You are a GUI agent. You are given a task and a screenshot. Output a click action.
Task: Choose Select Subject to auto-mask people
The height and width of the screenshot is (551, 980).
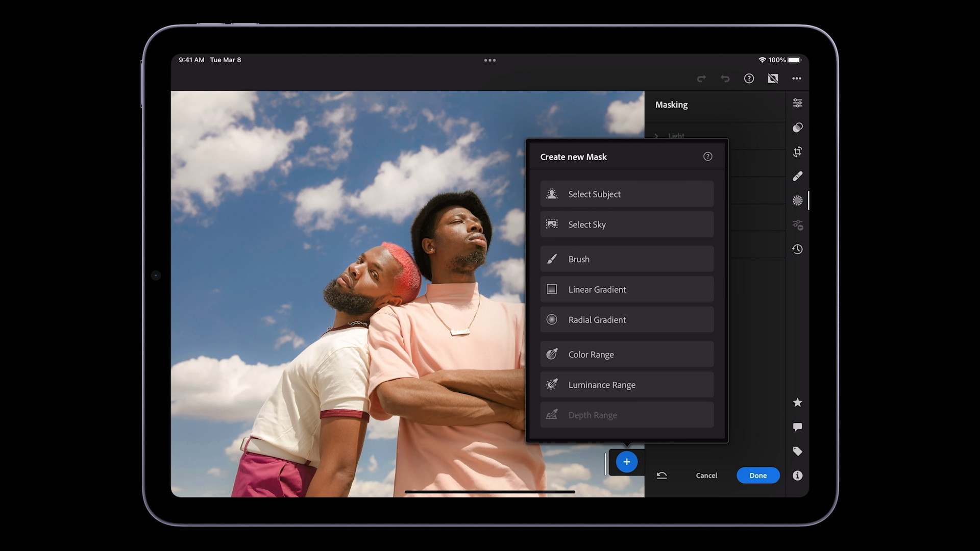point(627,194)
